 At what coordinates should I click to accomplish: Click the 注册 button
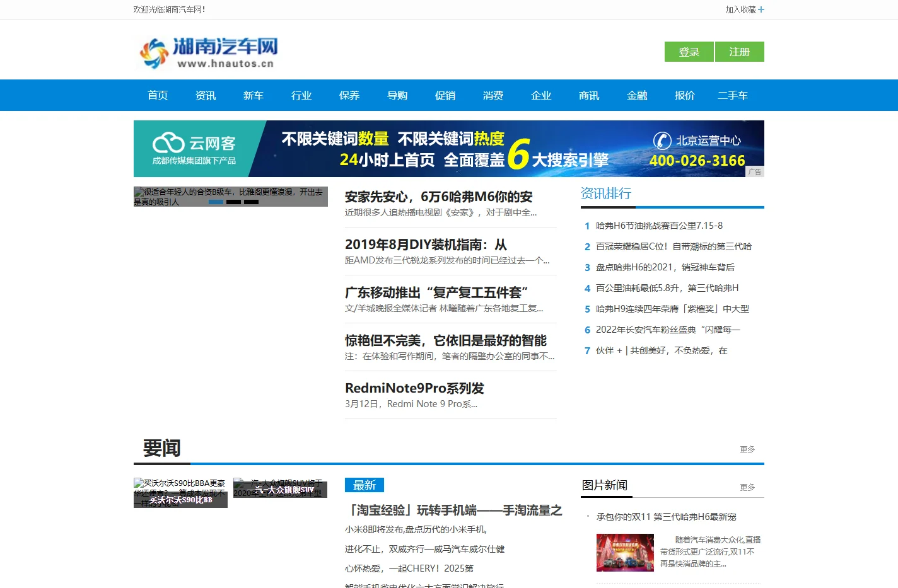coord(740,52)
